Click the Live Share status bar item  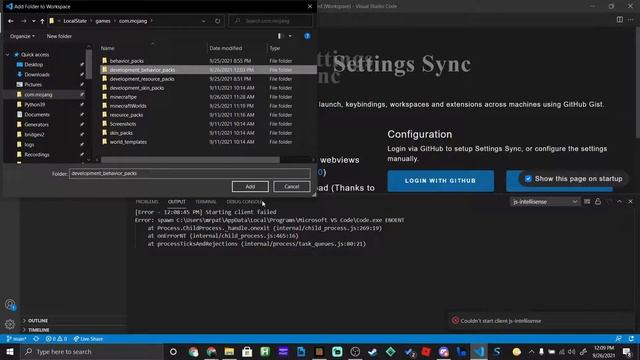88,339
